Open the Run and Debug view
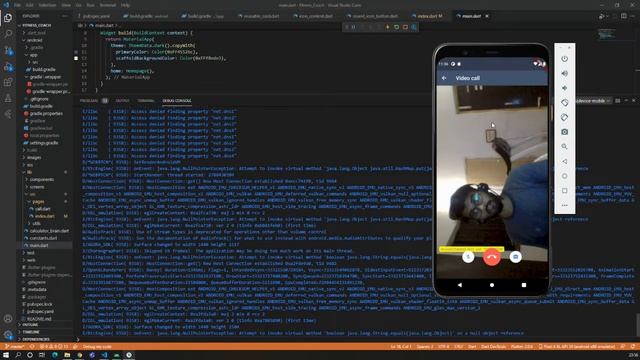Viewport: 640px width, 360px height. tap(8, 66)
